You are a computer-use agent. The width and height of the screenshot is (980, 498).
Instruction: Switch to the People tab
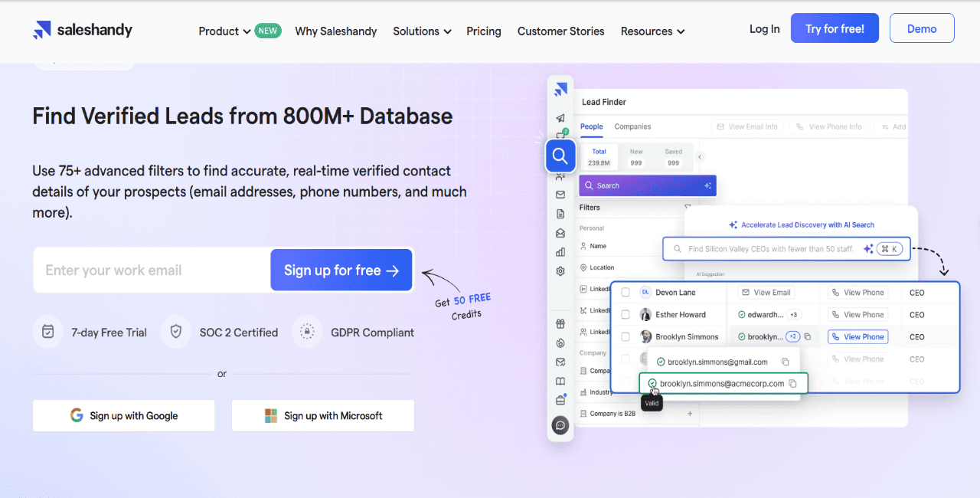(x=591, y=126)
